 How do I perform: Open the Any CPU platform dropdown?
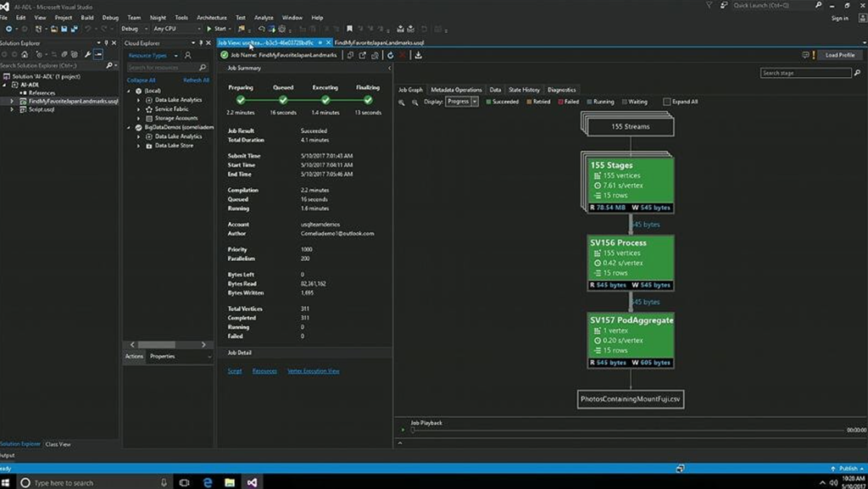(175, 29)
